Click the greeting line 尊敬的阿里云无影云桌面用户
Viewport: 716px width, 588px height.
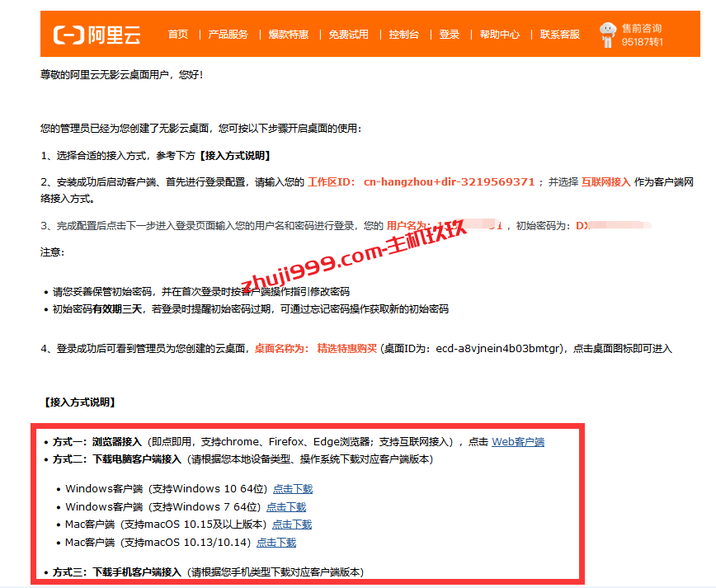point(121,74)
